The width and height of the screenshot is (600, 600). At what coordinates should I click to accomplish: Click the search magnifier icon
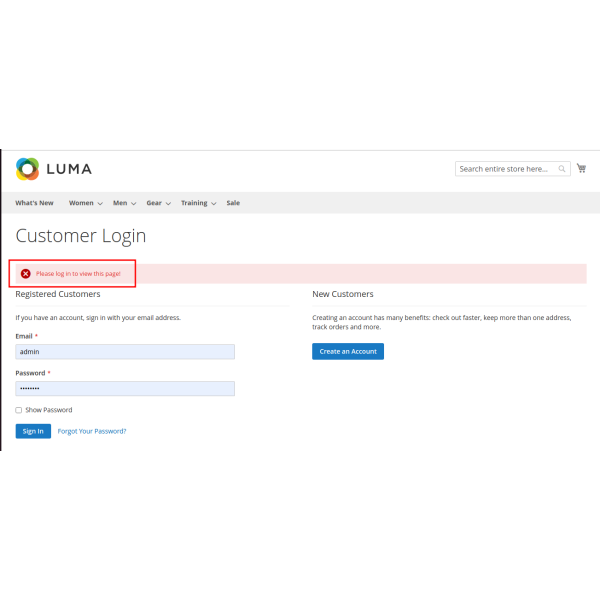(x=562, y=169)
